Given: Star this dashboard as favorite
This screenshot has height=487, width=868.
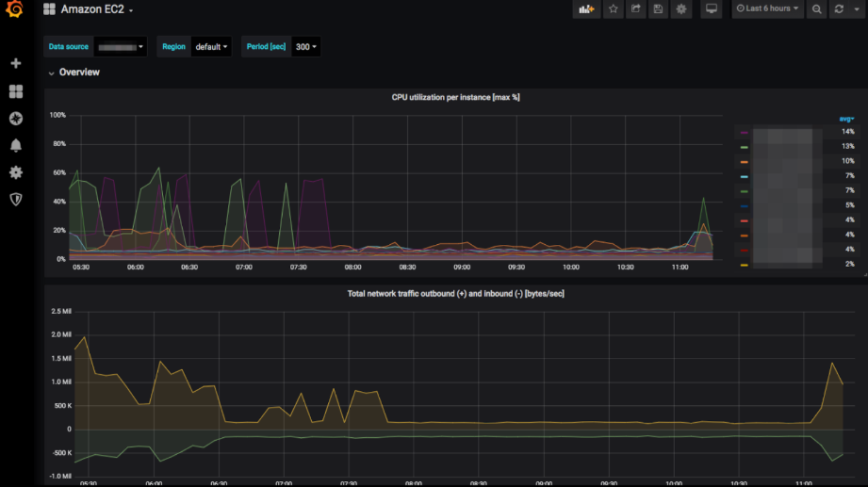Looking at the screenshot, I should 614,8.
